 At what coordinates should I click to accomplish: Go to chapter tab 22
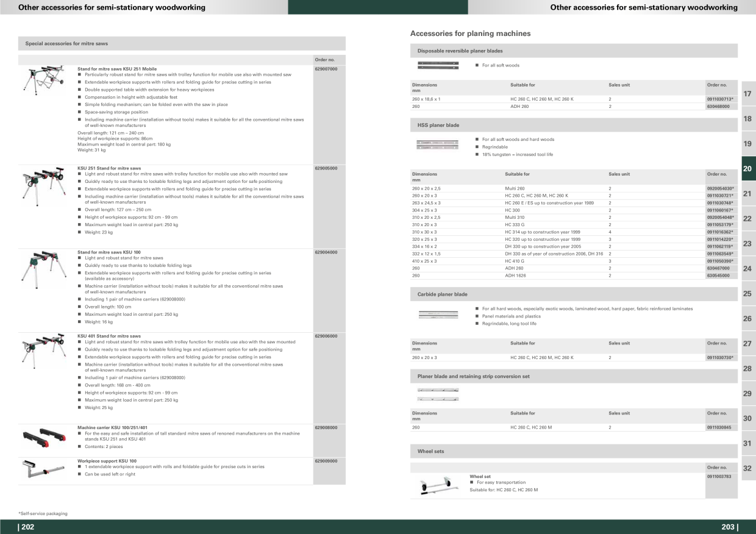(747, 219)
